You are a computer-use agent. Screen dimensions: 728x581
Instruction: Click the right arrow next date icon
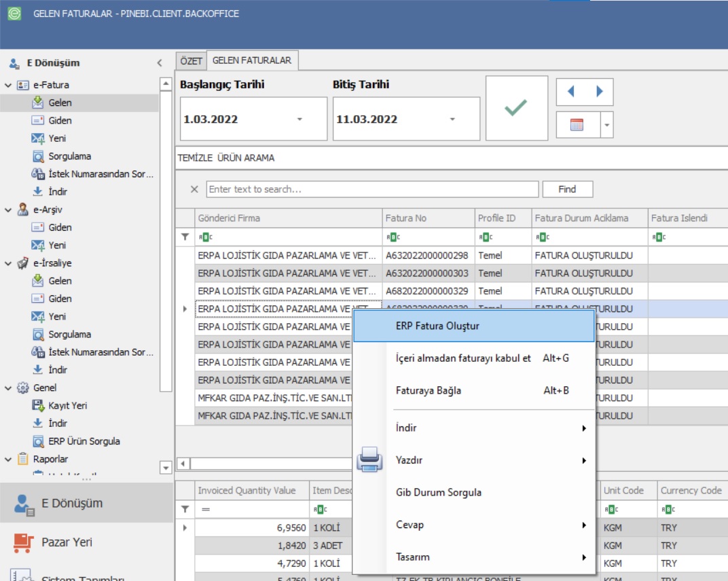coord(599,92)
